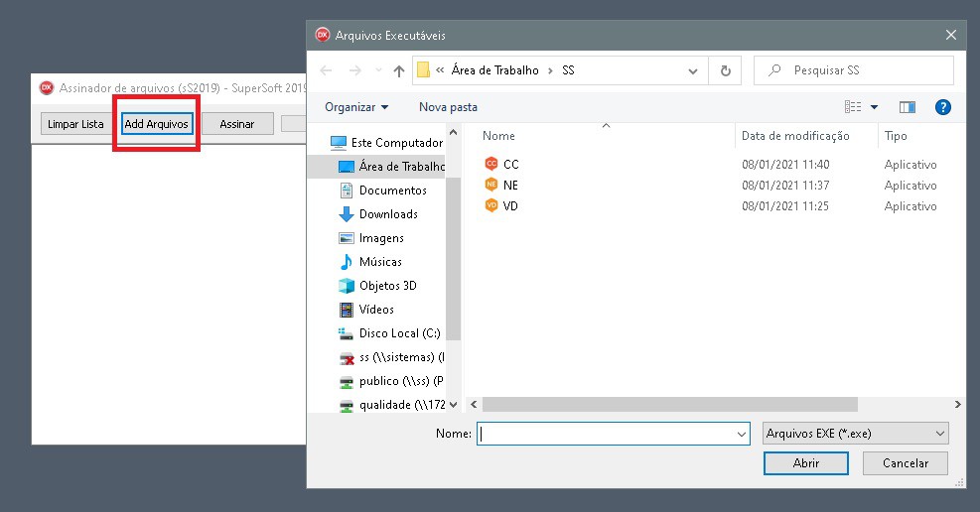The image size is (980, 512).
Task: Click the refresh folder icon
Action: [x=726, y=70]
